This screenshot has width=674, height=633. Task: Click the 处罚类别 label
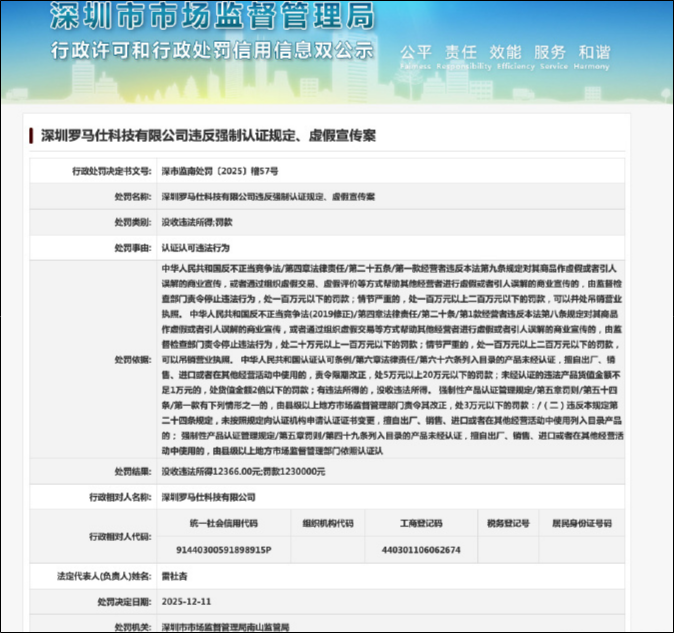(133, 222)
